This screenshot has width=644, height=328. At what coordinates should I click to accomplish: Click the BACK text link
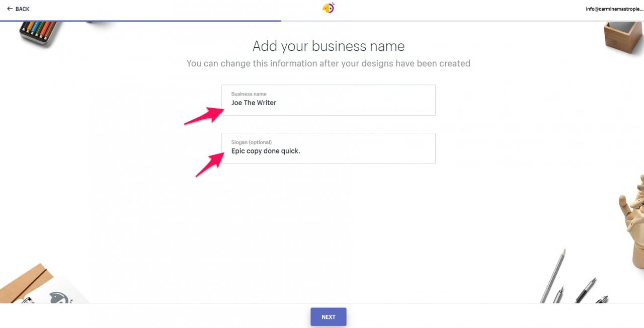[23, 9]
